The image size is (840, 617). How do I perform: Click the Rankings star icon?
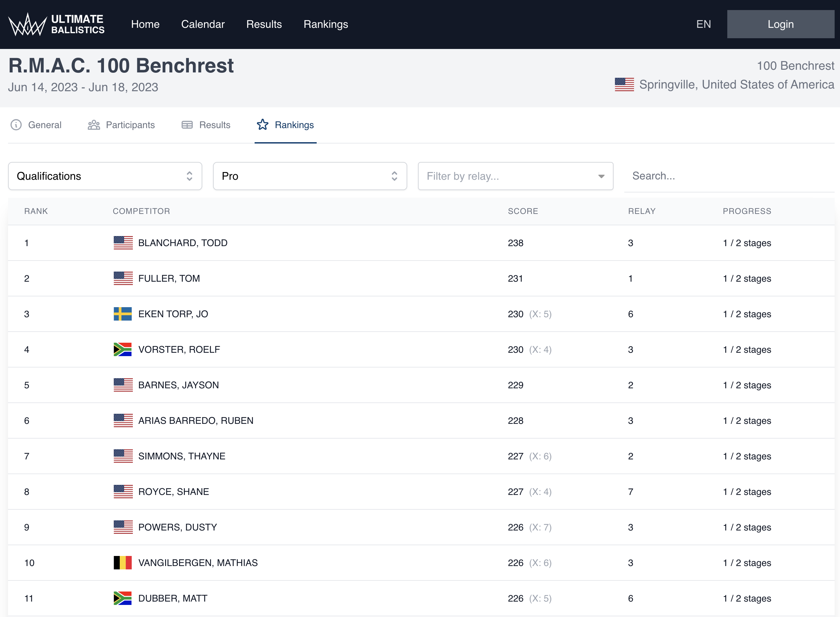263,124
